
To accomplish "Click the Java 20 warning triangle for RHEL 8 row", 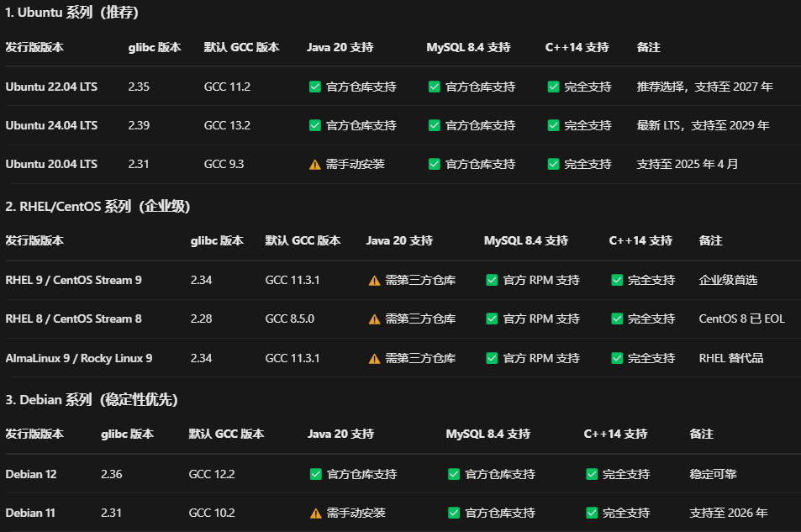I will (x=375, y=319).
